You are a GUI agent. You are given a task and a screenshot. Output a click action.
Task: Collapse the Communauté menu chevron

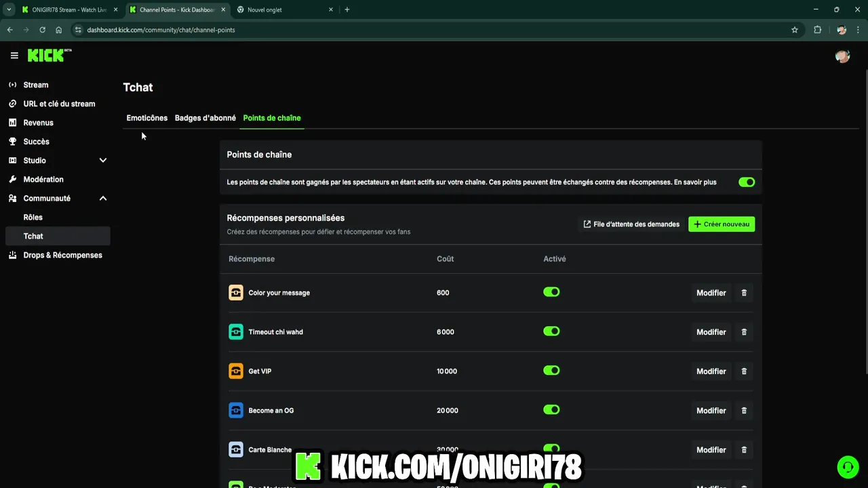click(103, 199)
